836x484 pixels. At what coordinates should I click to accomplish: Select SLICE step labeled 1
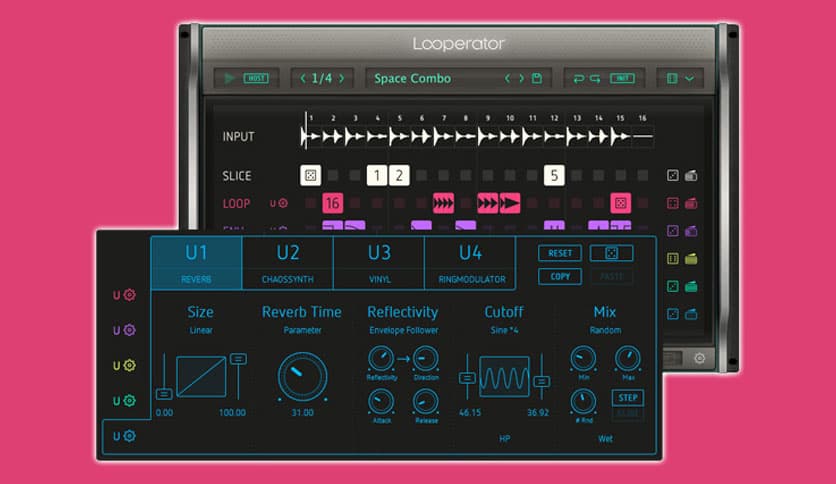[377, 175]
